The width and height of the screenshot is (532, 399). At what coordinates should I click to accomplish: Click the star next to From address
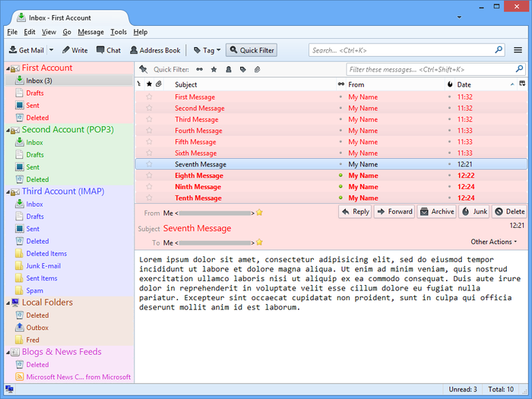click(260, 213)
